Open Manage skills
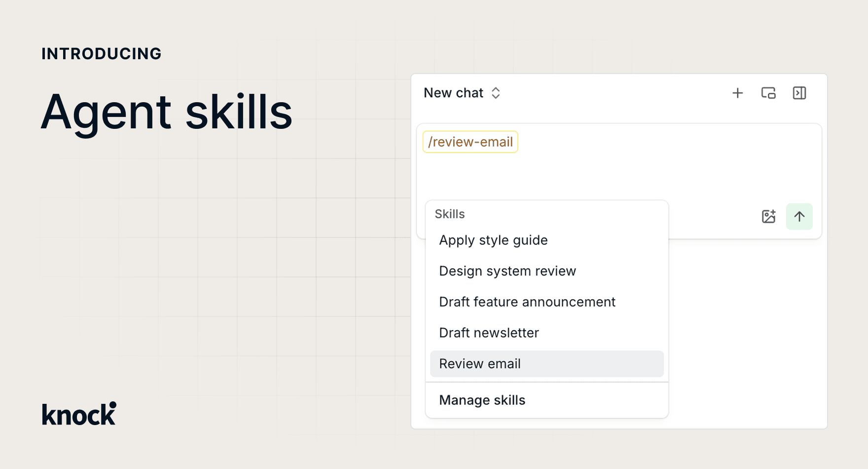 coord(482,400)
